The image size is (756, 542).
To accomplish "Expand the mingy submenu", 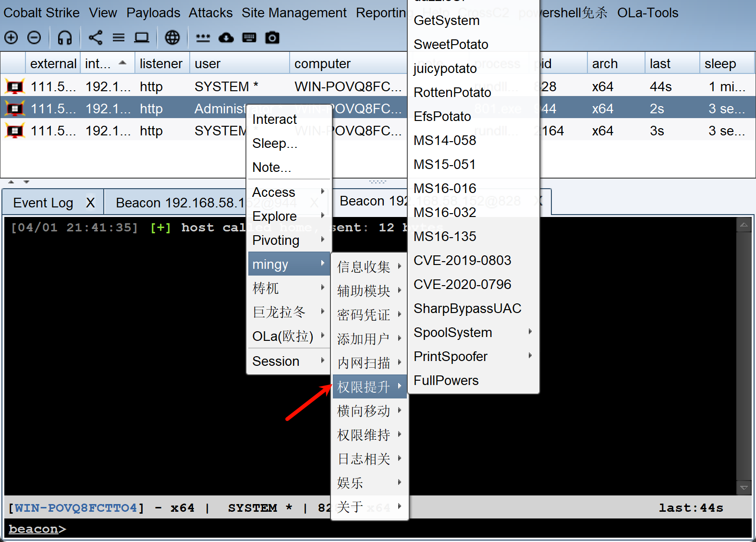I will point(289,264).
